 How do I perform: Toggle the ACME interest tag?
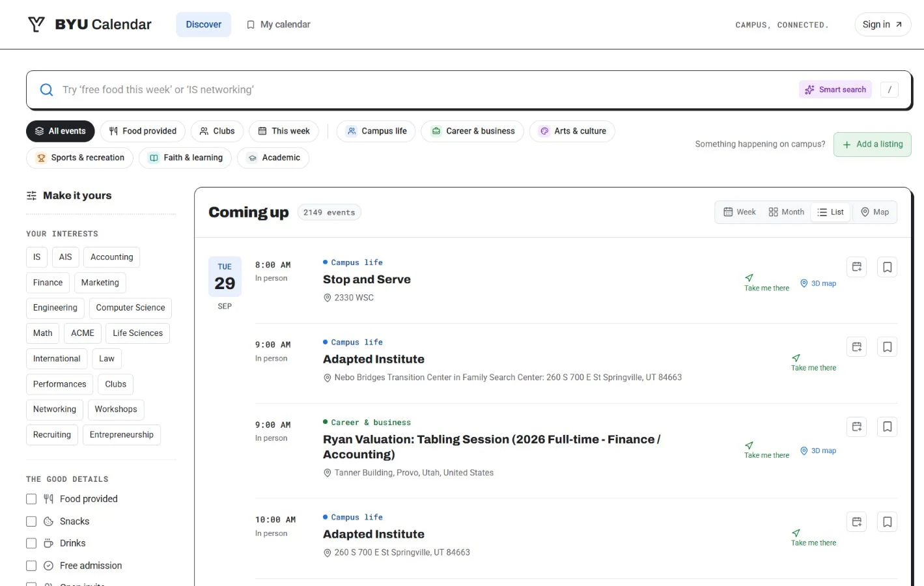tap(83, 333)
